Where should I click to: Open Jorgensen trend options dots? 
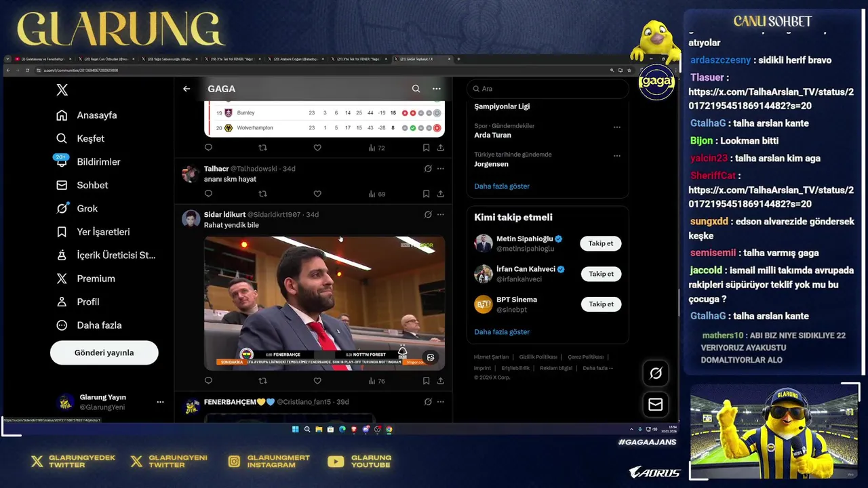[617, 155]
